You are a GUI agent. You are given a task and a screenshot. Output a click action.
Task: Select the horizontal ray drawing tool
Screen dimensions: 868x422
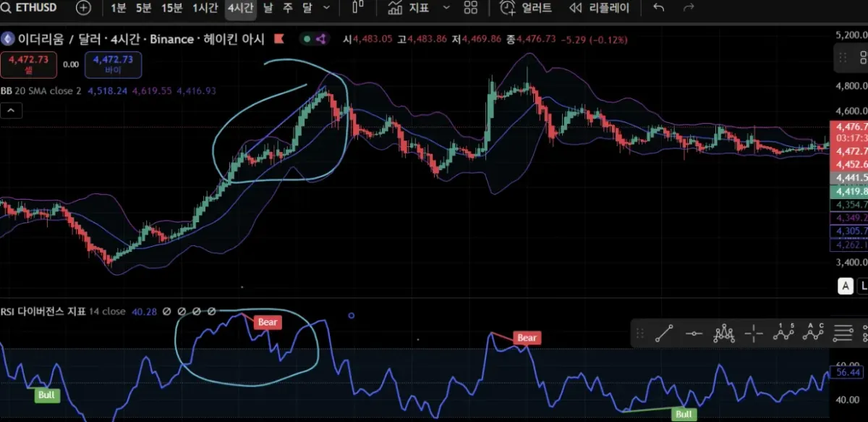click(693, 333)
